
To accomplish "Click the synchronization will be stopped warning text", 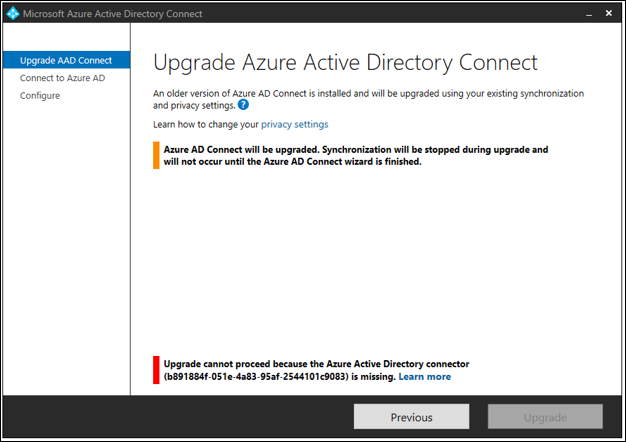I will (355, 155).
